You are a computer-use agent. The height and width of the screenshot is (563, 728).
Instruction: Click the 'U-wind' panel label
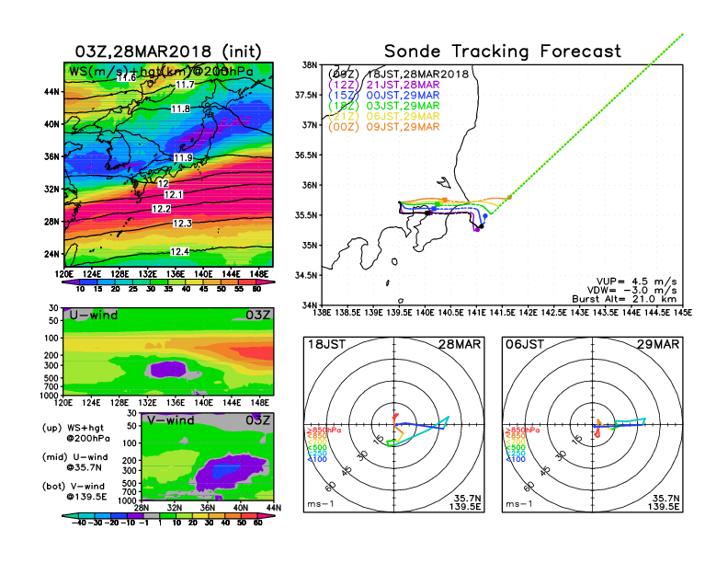pos(94,316)
